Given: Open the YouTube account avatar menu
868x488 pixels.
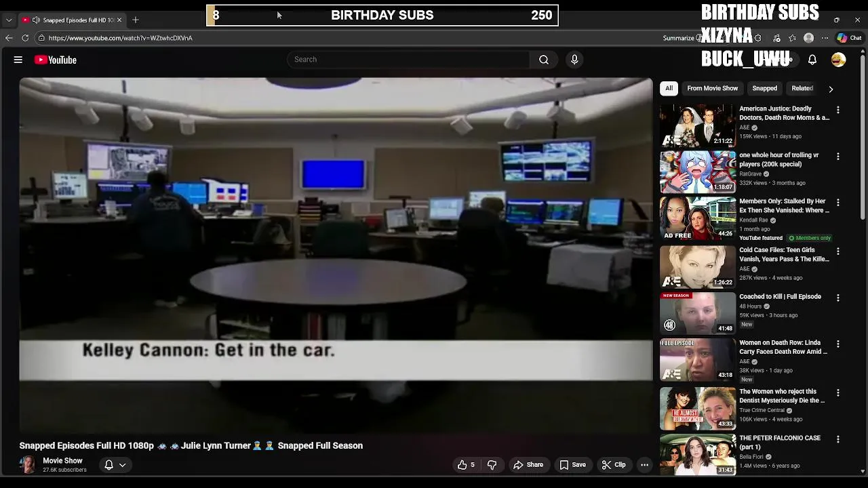Looking at the screenshot, I should (838, 60).
